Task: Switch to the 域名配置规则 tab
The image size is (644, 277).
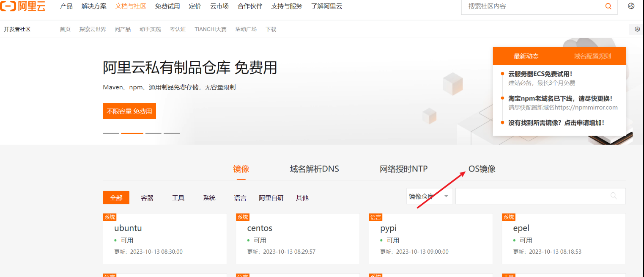Action: pos(592,56)
